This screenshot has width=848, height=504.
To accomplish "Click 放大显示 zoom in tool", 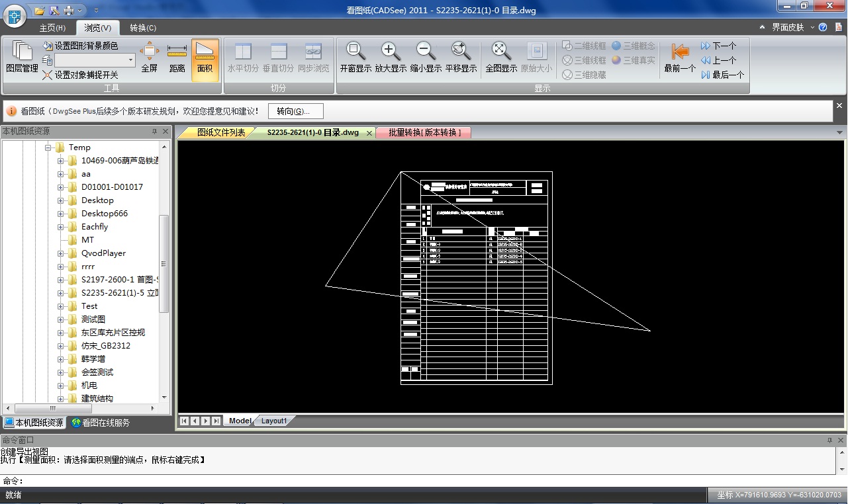I will 391,58.
